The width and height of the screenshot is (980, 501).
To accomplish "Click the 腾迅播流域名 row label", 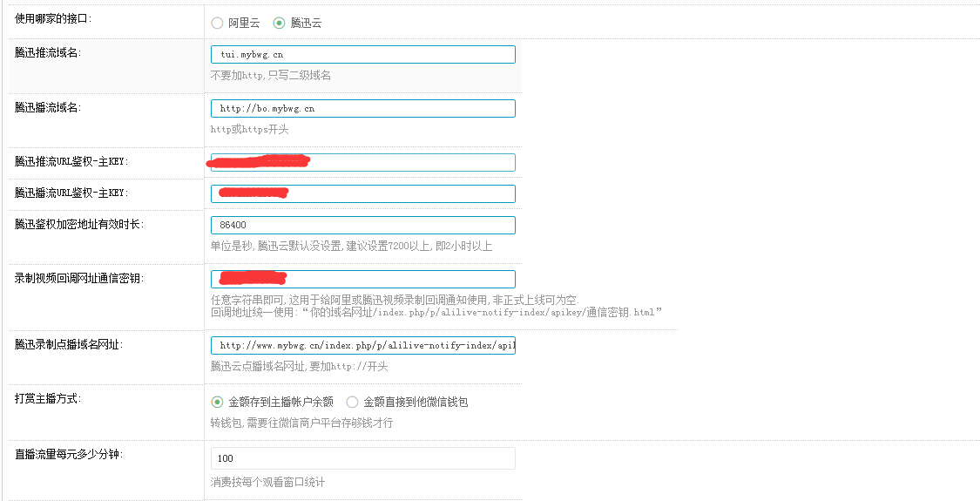I will [48, 107].
